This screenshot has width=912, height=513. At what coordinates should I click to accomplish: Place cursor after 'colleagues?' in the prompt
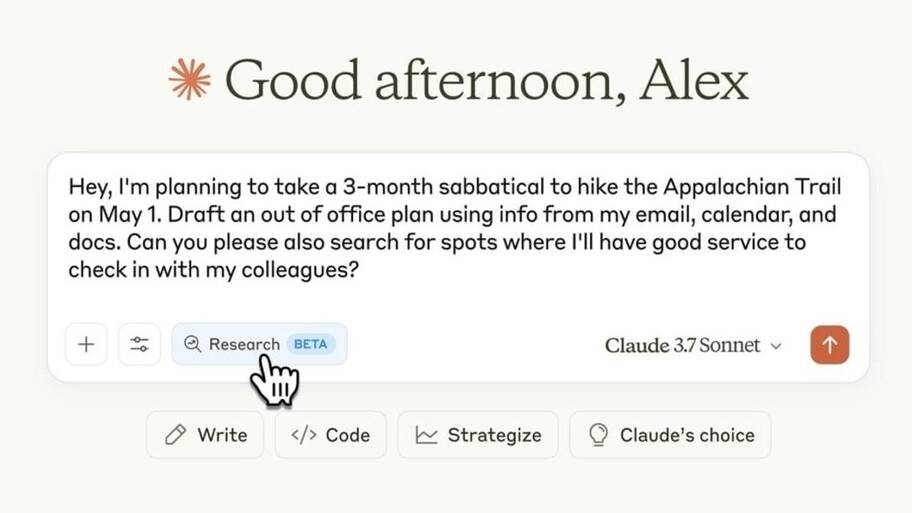coord(360,270)
